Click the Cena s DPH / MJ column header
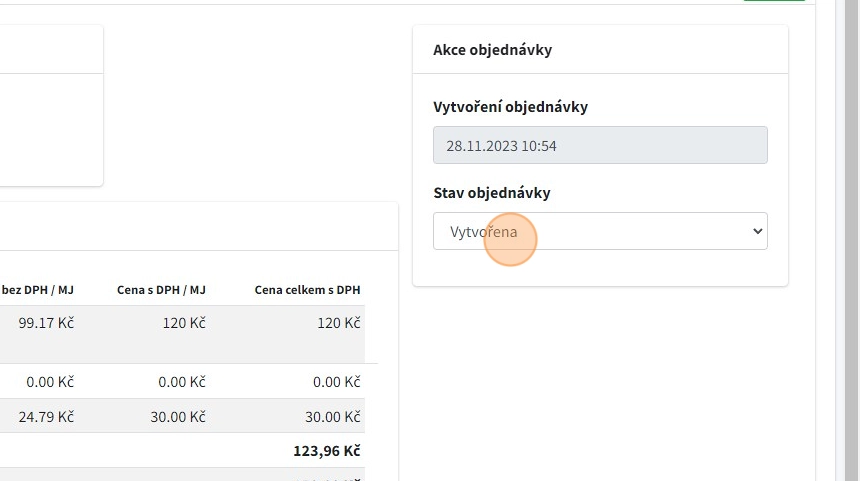 [161, 290]
